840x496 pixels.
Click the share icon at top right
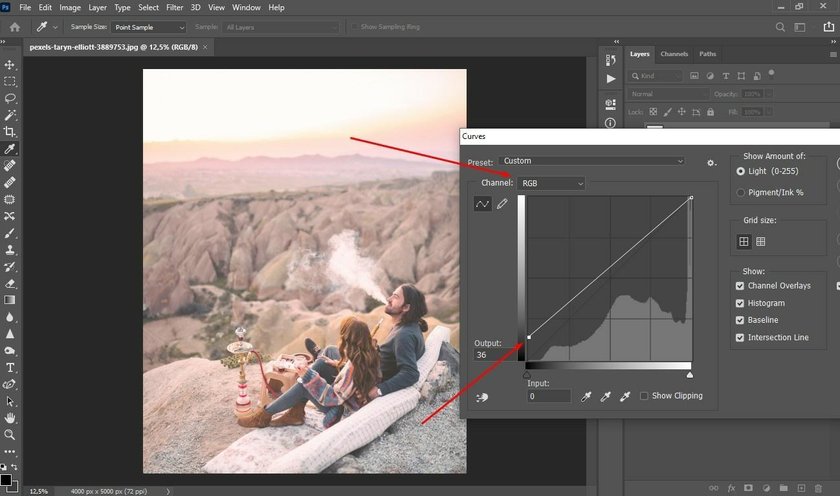(x=828, y=27)
